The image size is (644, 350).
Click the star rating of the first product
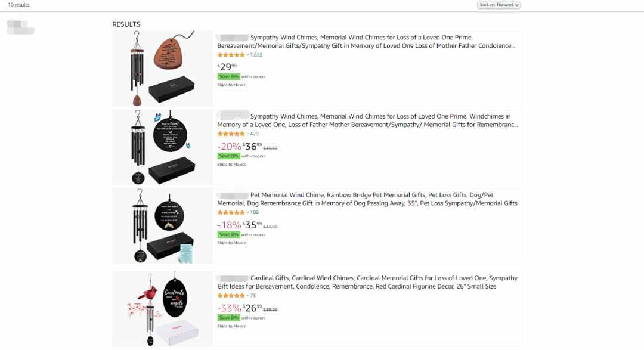pyautogui.click(x=231, y=55)
